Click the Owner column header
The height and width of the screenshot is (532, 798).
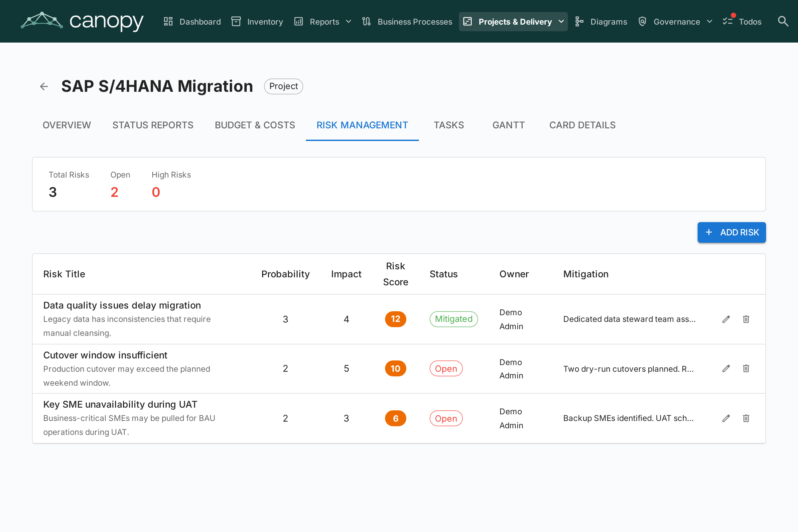click(514, 274)
